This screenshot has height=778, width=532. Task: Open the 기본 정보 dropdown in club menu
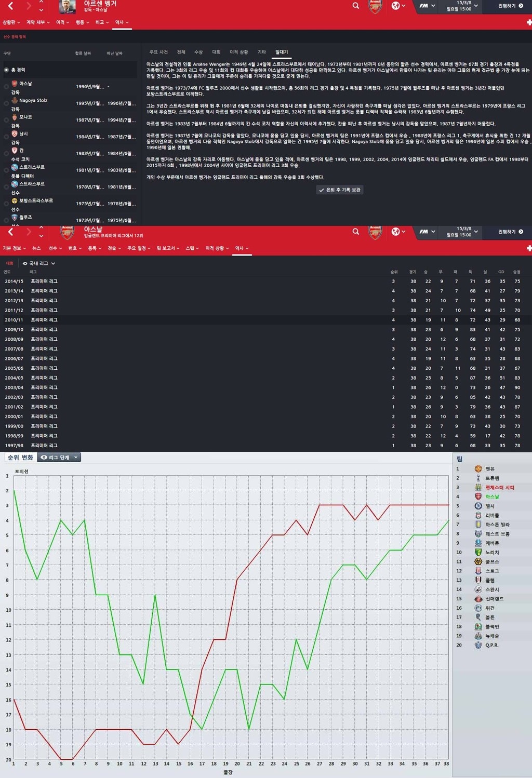coord(14,248)
